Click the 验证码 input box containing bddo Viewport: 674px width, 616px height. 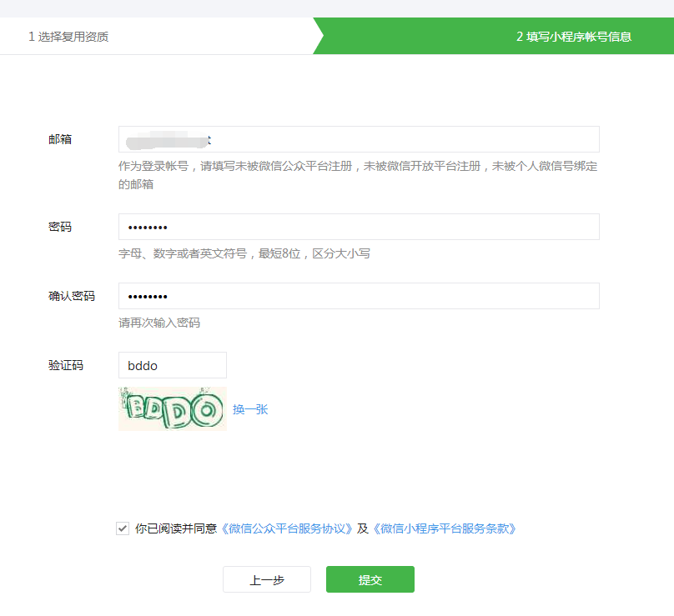173,365
